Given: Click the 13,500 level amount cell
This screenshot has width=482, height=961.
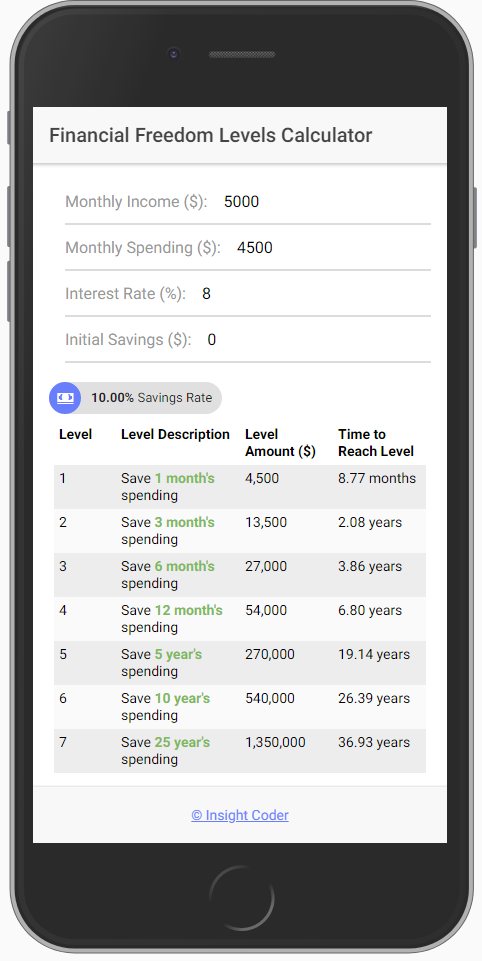Looking at the screenshot, I should (x=266, y=522).
